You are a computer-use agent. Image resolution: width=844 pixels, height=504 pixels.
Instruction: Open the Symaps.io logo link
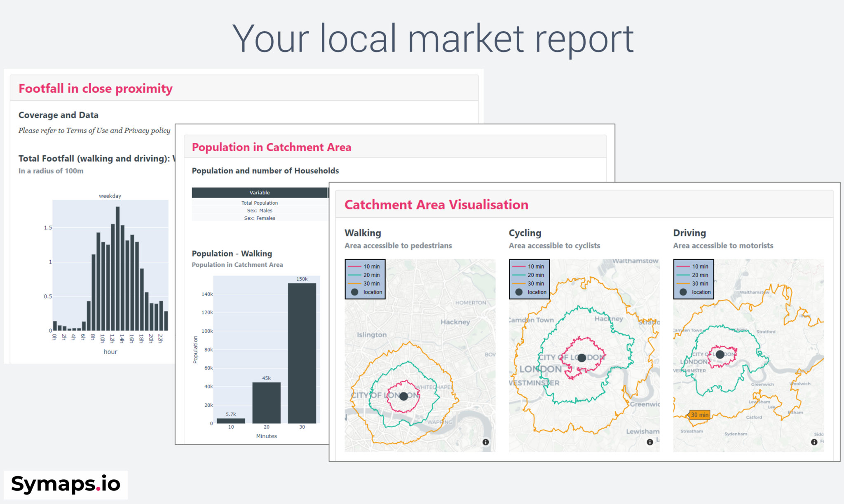click(66, 484)
